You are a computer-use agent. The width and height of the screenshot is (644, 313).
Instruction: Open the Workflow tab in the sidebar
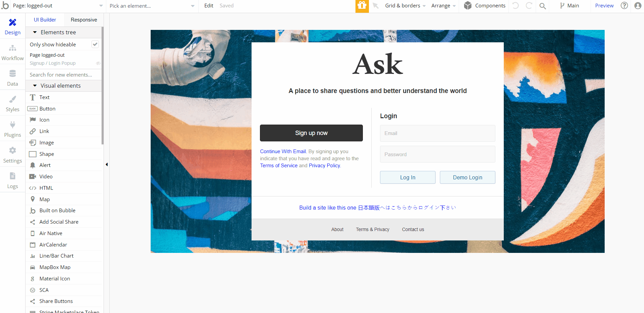12,52
